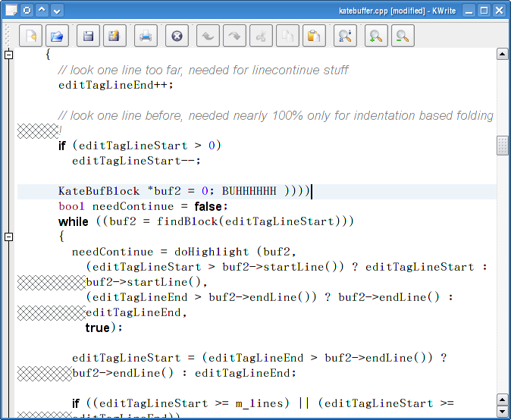Paste from clipboard icon
Screen dimensions: 511x420
click(x=314, y=36)
